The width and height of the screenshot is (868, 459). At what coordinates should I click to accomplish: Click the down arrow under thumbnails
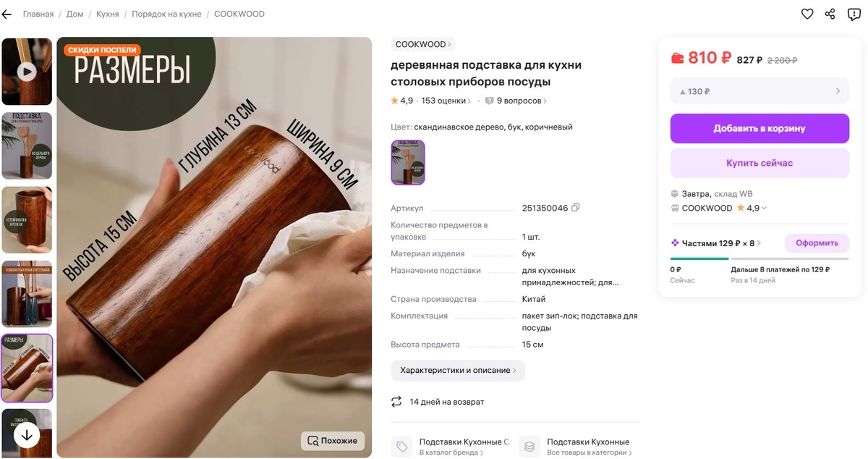[27, 435]
